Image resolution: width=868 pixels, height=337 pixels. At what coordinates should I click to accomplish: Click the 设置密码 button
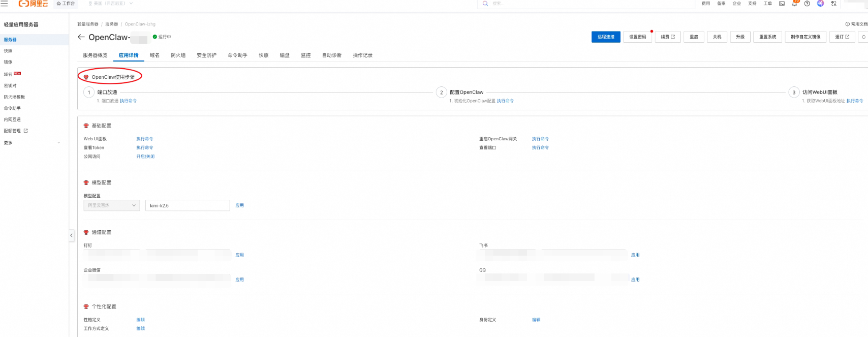pyautogui.click(x=638, y=37)
